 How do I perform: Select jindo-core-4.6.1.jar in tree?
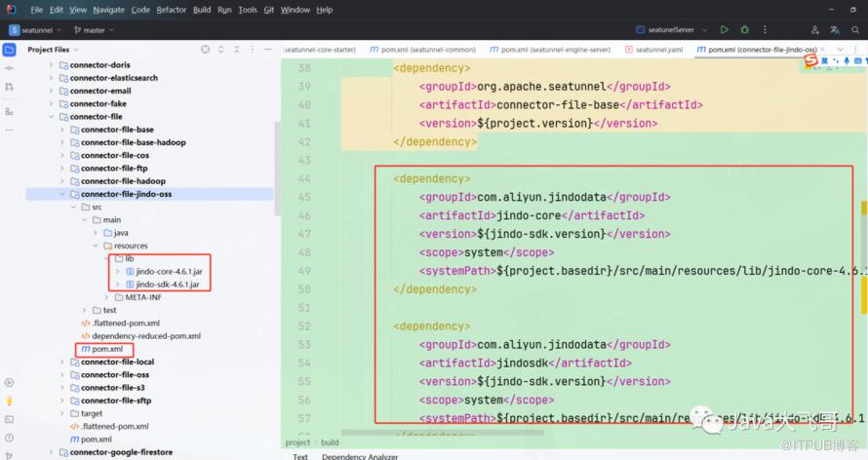pyautogui.click(x=168, y=271)
